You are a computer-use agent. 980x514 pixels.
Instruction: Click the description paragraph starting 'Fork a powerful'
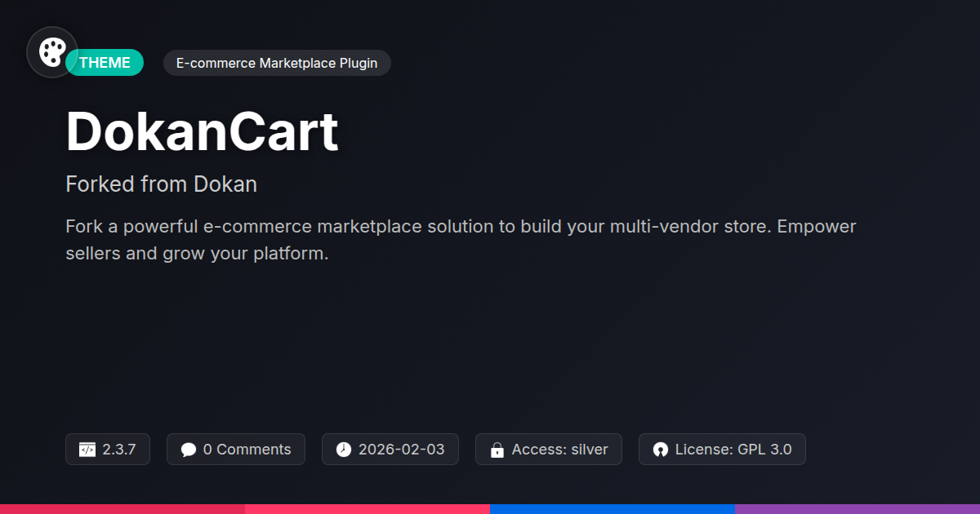(x=461, y=240)
